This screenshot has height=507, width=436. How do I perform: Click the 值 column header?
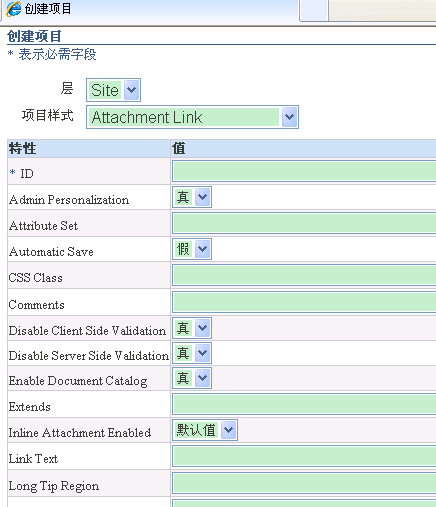pos(304,149)
